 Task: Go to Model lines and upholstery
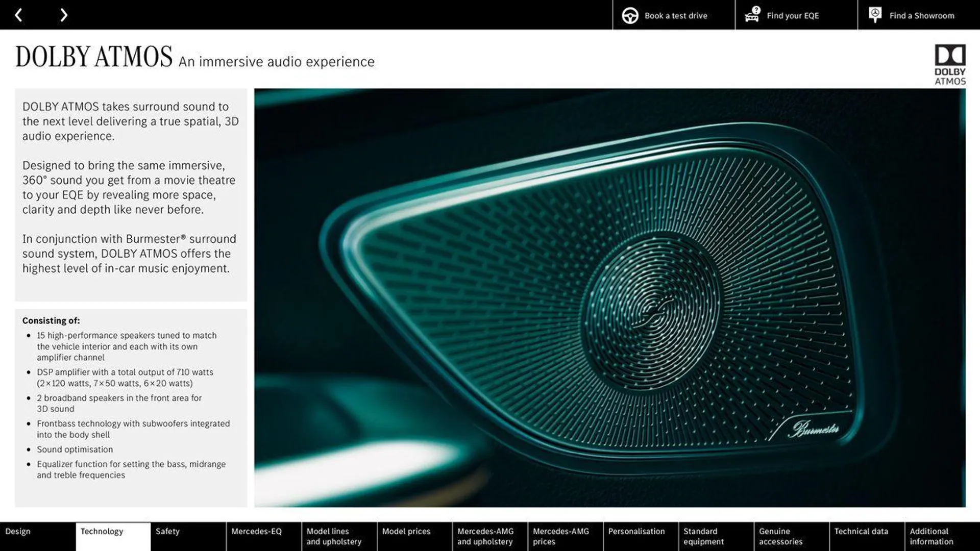coord(339,536)
